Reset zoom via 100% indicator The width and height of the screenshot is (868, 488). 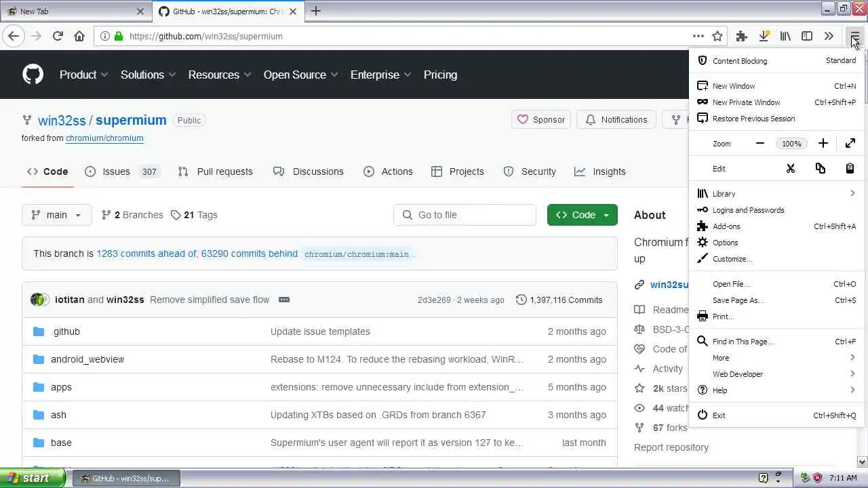[x=791, y=143]
